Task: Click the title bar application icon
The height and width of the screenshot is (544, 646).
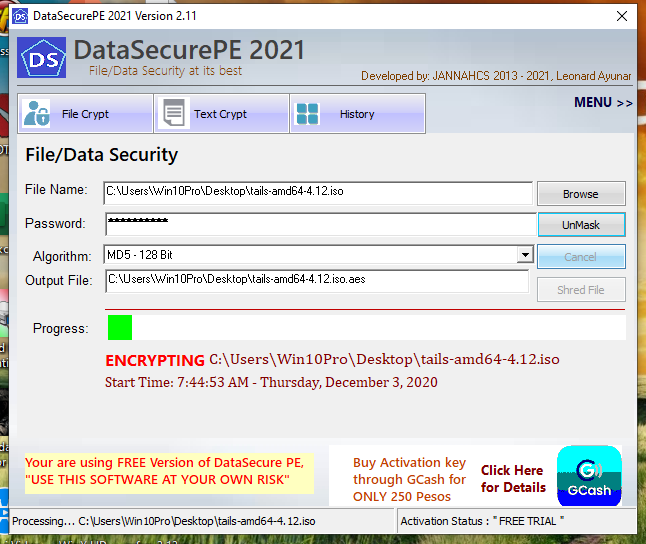Action: coord(20,16)
